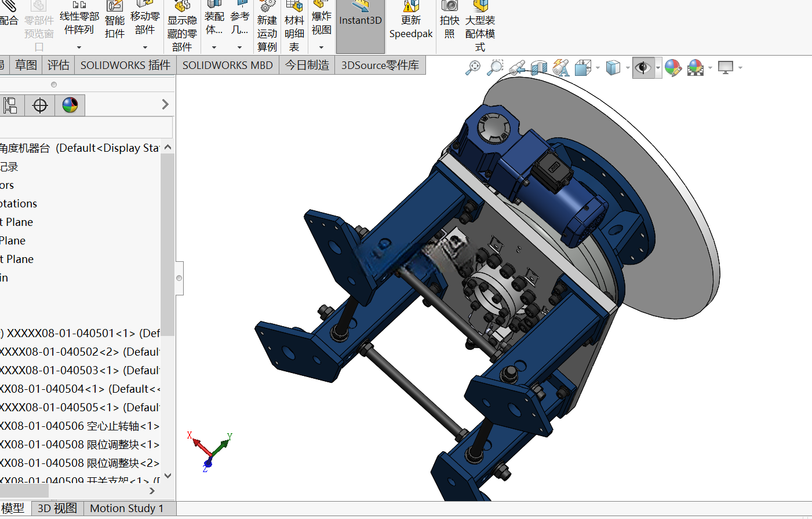Open the Display Style dropdown arrow
The image size is (812, 519).
coord(628,68)
